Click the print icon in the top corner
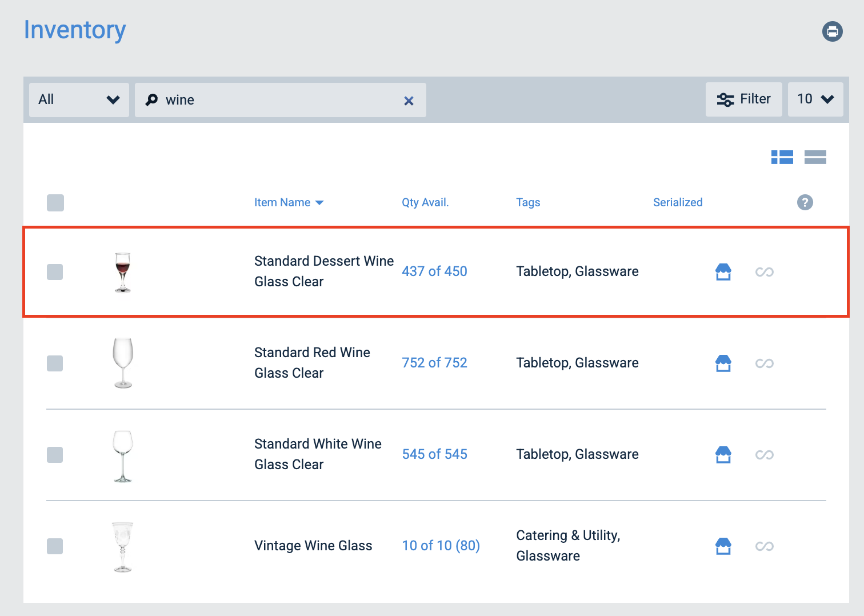The image size is (864, 616). pyautogui.click(x=832, y=31)
